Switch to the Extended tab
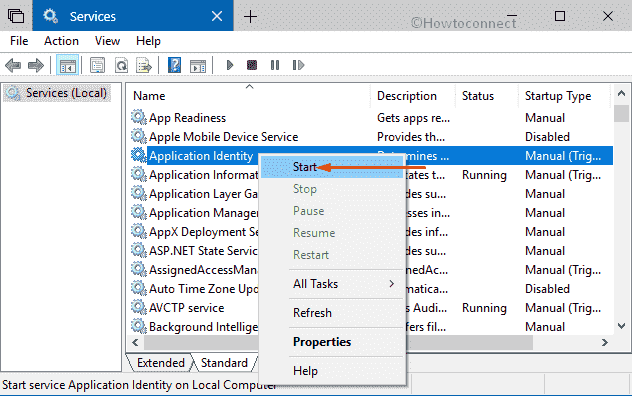 point(160,363)
